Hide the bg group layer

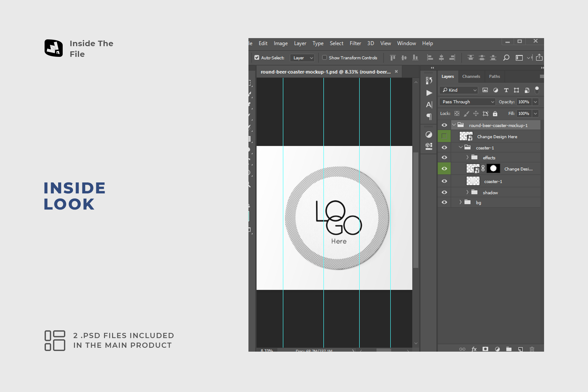pyautogui.click(x=444, y=202)
